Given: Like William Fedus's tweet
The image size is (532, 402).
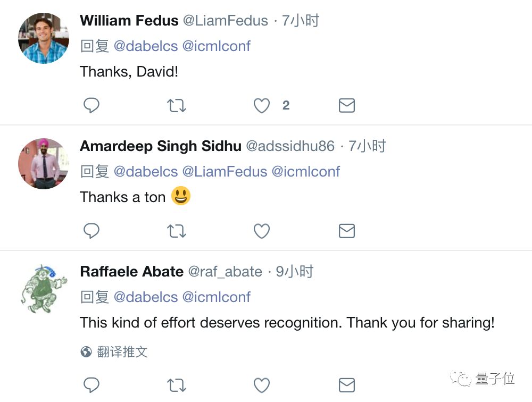Looking at the screenshot, I should click(x=261, y=106).
